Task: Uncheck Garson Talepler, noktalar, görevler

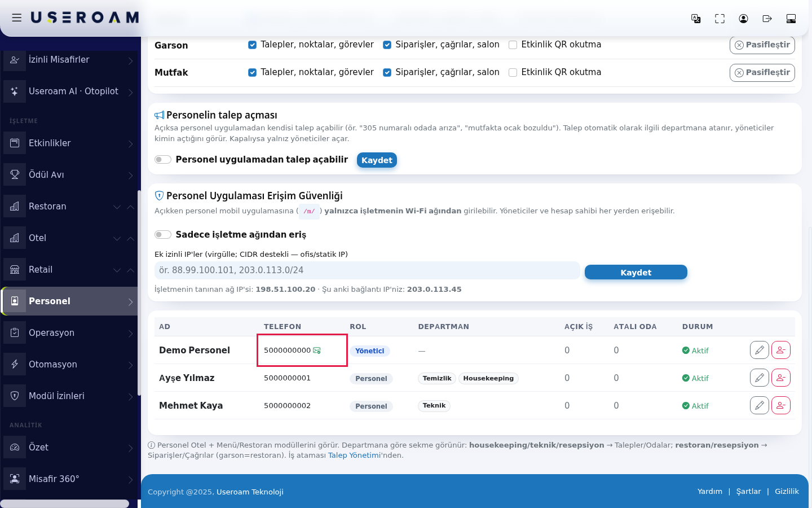Action: coord(253,45)
